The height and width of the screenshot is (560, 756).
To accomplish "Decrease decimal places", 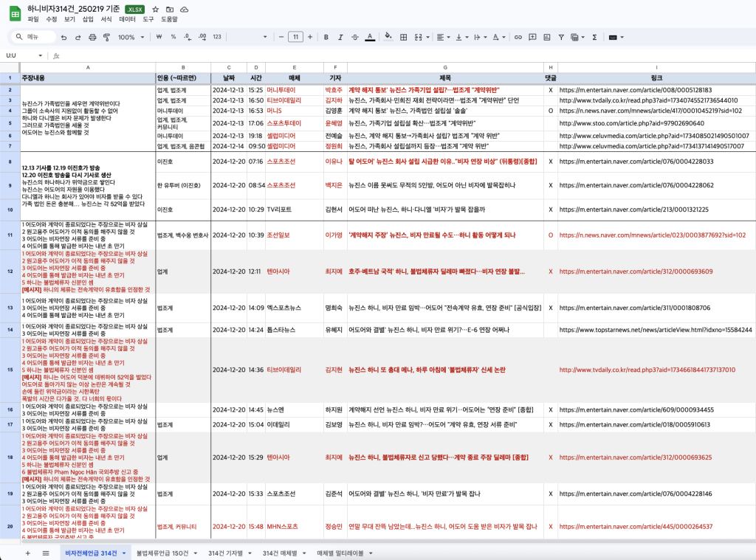I will coord(188,37).
